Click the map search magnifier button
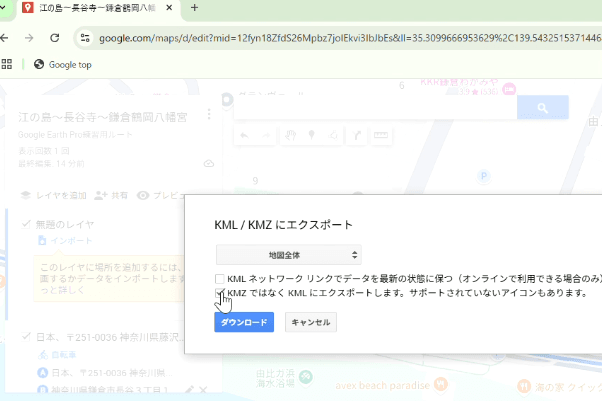 tap(543, 108)
